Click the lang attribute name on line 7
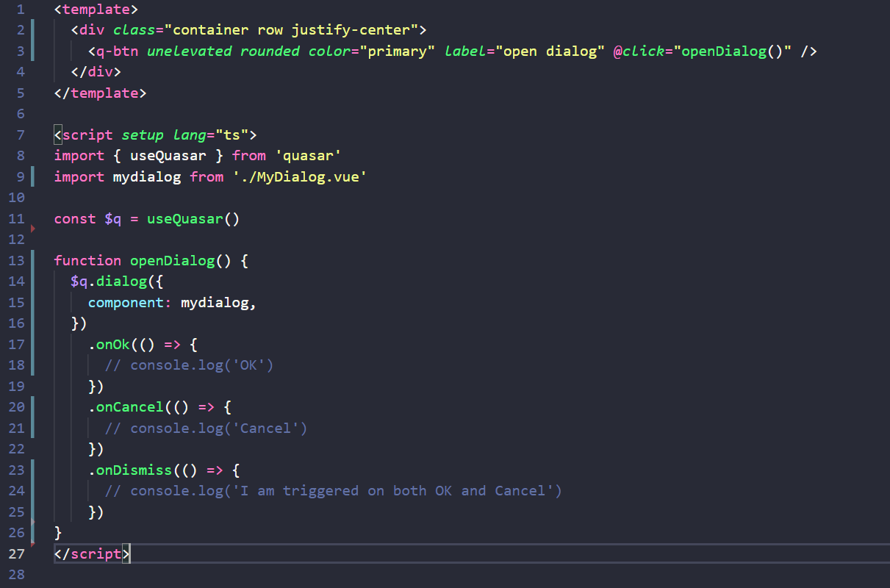890x588 pixels. point(190,135)
